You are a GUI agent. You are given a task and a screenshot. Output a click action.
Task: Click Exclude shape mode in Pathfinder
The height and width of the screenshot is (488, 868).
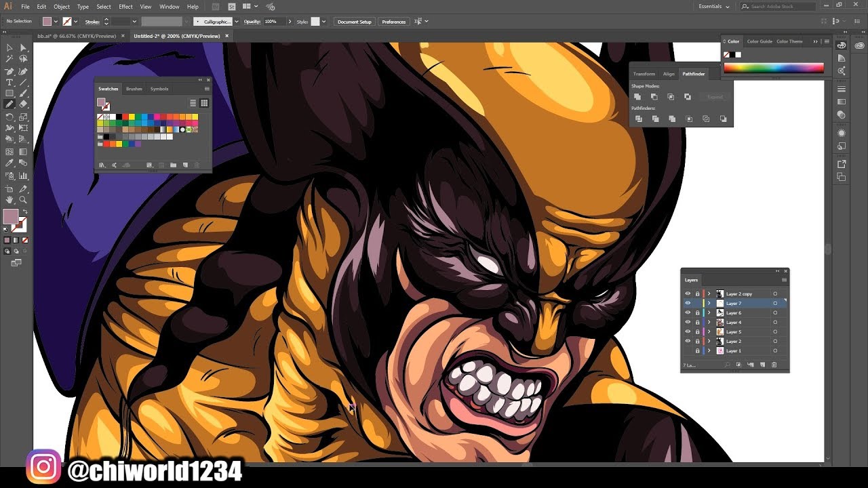click(688, 97)
